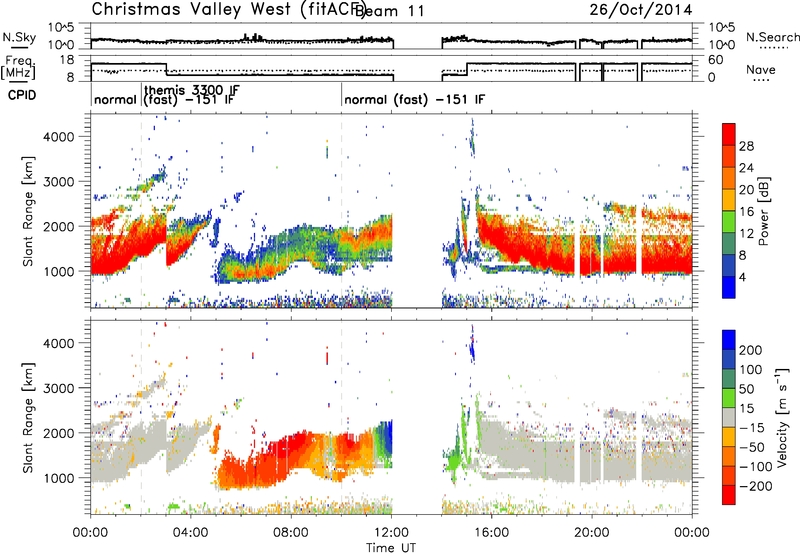Screen dimensions: 800x554
Task: Click the Christmas Valley West (fitACF) title
Action: (227, 10)
